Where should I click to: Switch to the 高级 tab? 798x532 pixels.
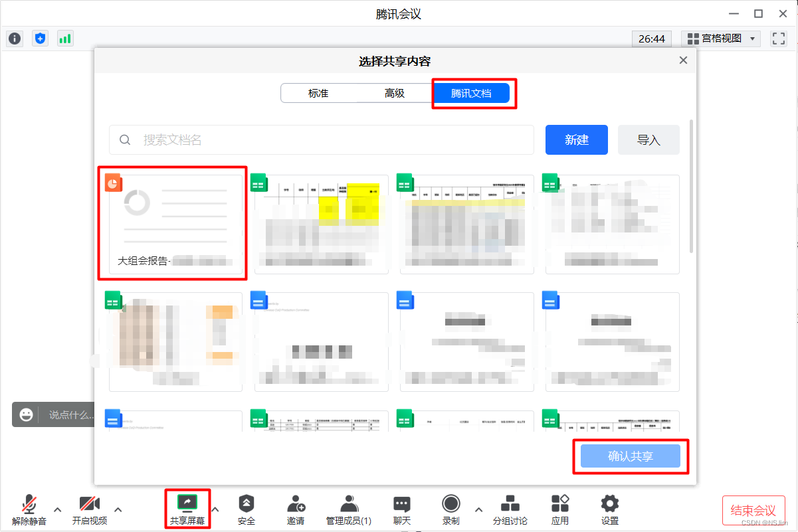coord(395,93)
